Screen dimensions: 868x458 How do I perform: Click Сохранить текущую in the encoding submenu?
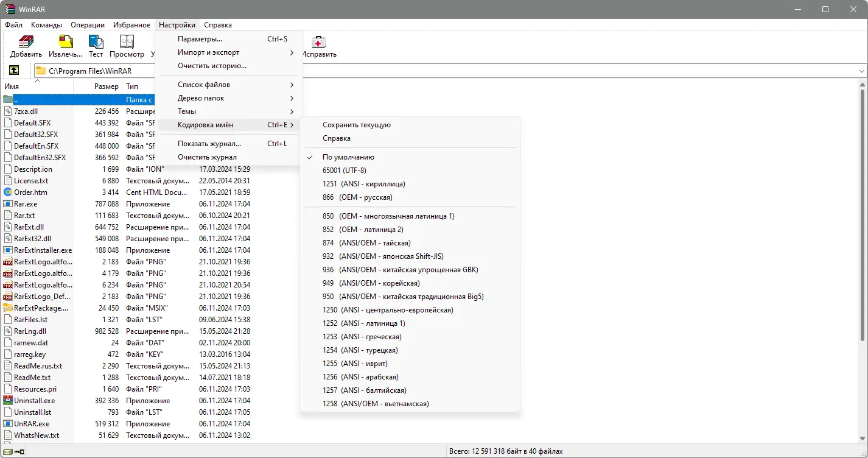tap(410, 125)
